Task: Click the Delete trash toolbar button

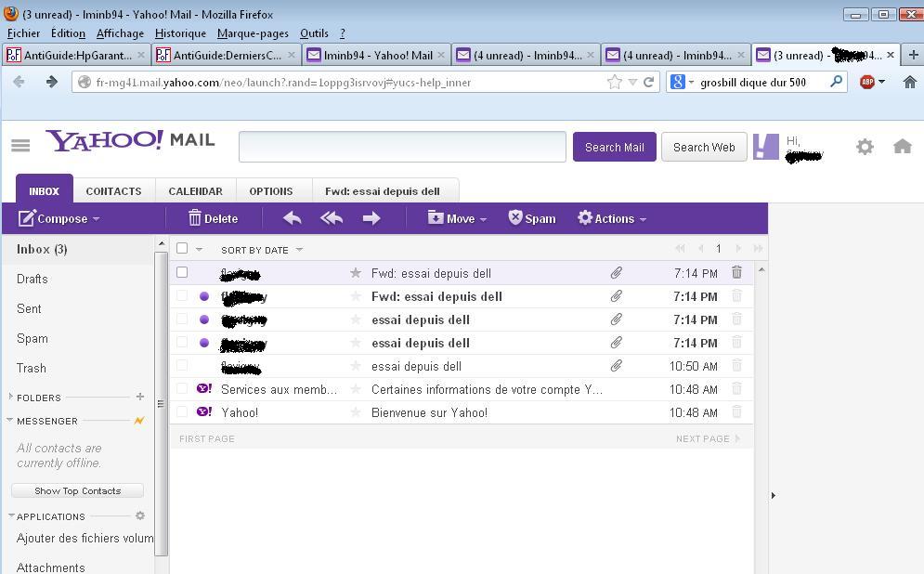Action: [213, 218]
